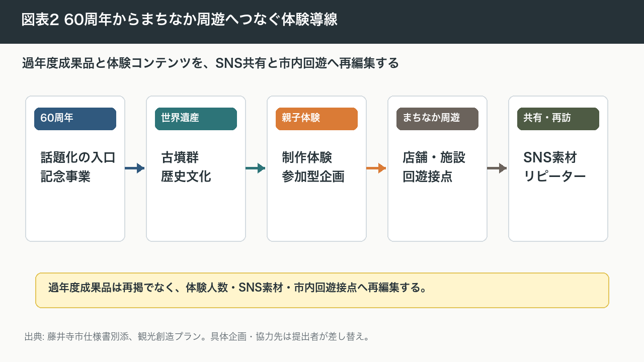Click the orange 親子体験 badge
The width and height of the screenshot is (644, 362).
[316, 119]
